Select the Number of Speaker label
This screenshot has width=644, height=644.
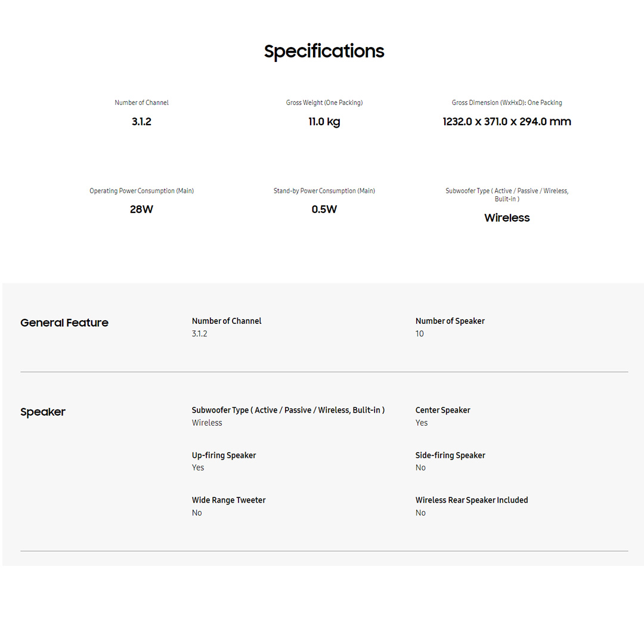tap(450, 321)
